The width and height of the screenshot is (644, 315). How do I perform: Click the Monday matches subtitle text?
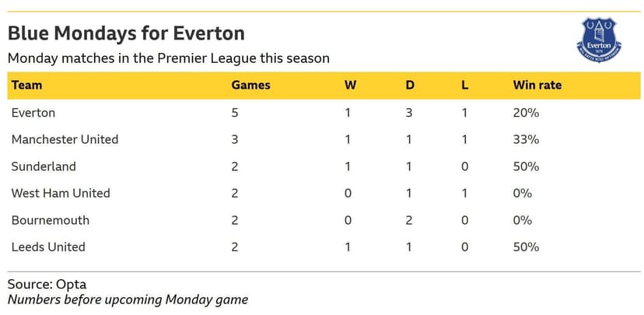168,58
